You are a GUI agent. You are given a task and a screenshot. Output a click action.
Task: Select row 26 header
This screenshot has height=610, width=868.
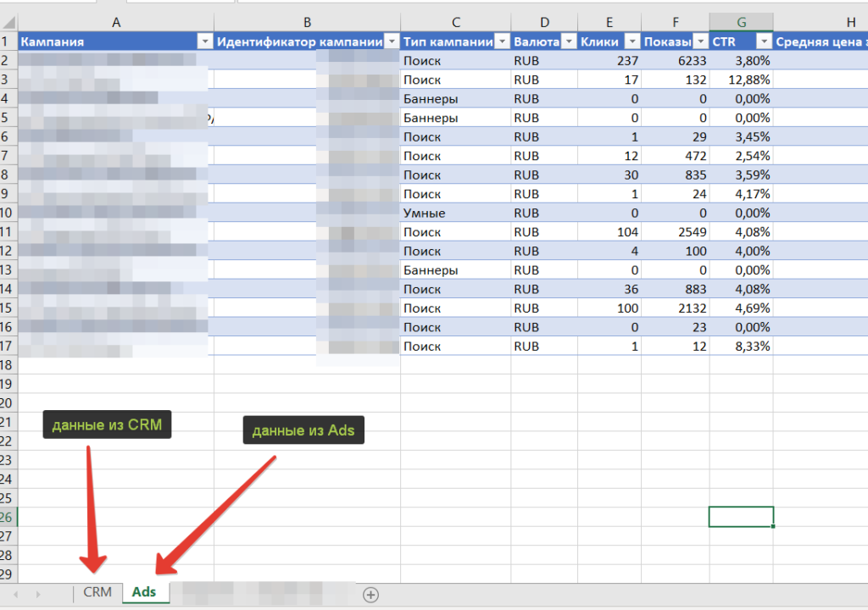[x=7, y=517]
